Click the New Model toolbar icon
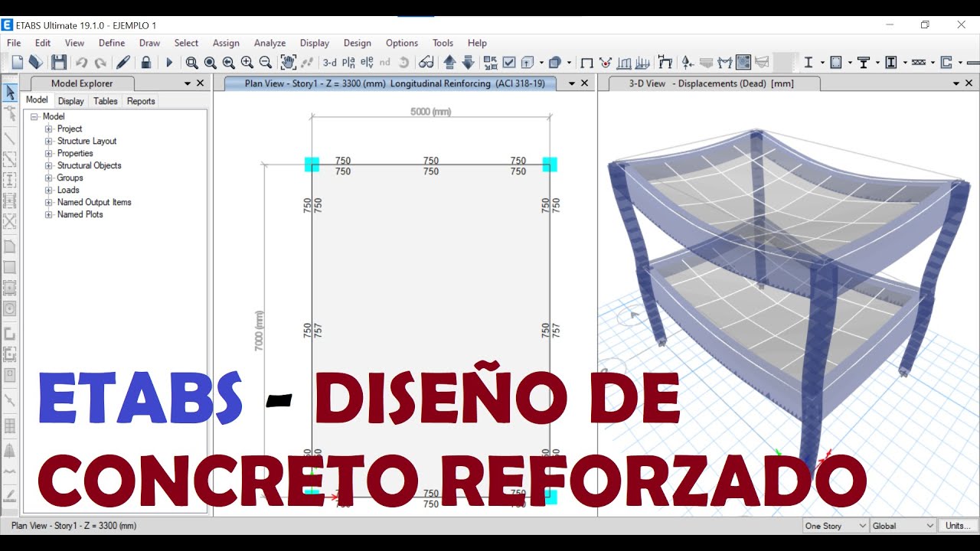 (18, 63)
